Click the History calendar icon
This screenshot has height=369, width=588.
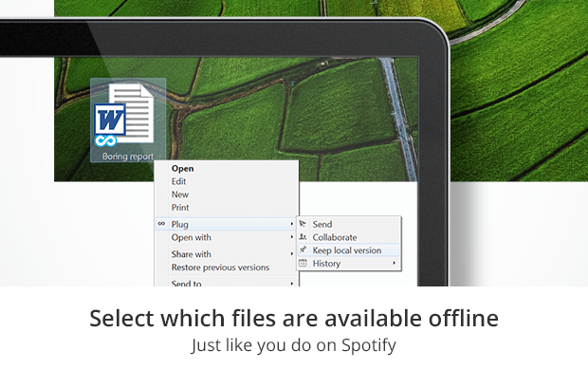coord(303,263)
